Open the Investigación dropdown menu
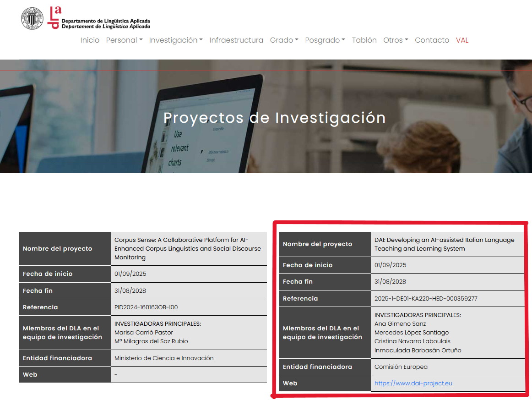532x400 pixels. (176, 40)
